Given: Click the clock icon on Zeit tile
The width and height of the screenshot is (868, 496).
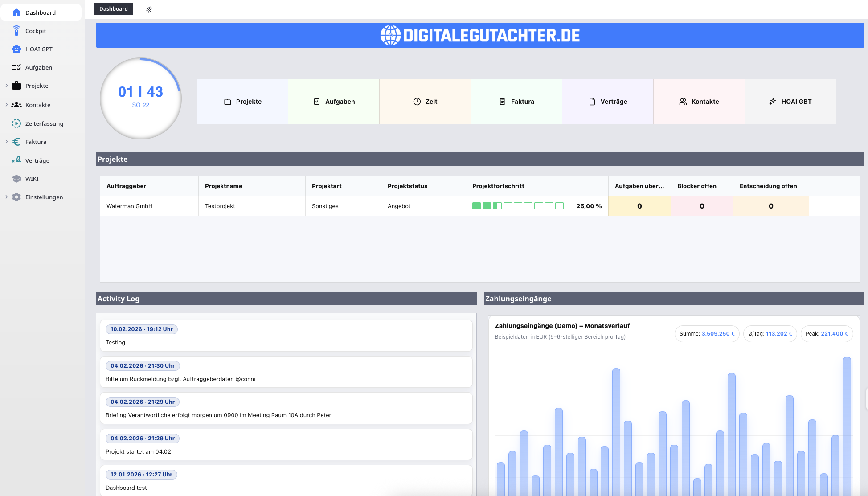Looking at the screenshot, I should (417, 102).
